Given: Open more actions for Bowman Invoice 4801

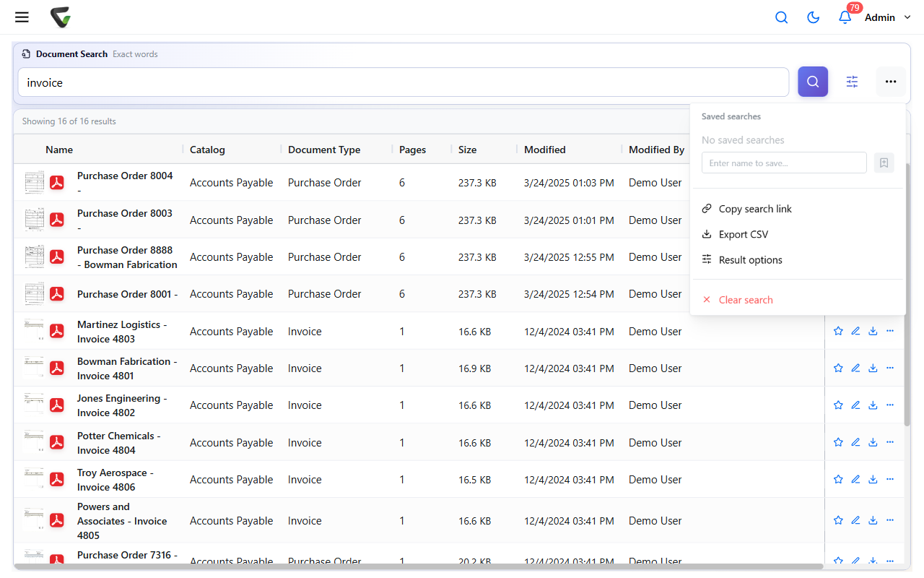Looking at the screenshot, I should 890,368.
